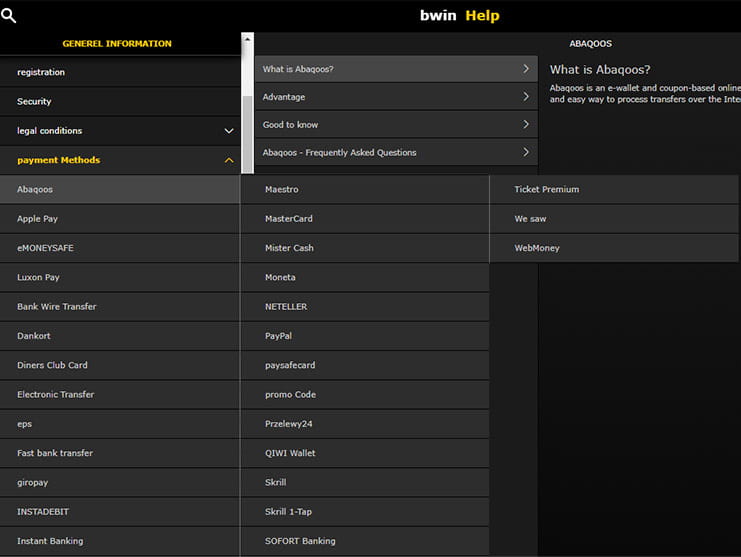The width and height of the screenshot is (741, 557).
Task: Select Abaqoos payment method
Action: [120, 189]
